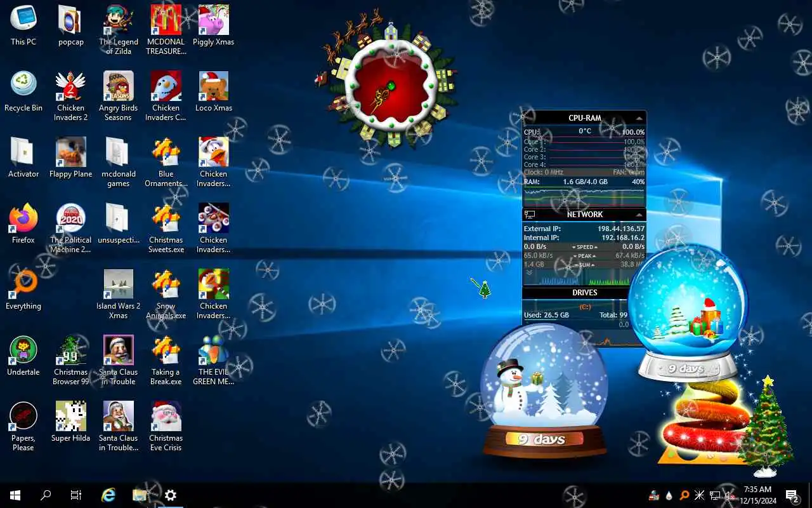Viewport: 812px width, 508px height.
Task: Open the unsuspecti... folder icon
Action: point(119,224)
